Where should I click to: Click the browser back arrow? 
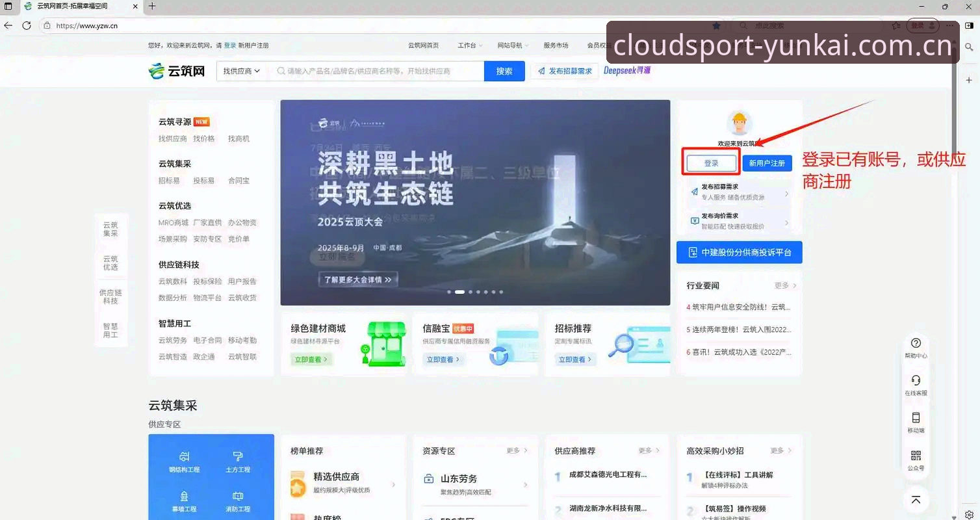(x=8, y=25)
